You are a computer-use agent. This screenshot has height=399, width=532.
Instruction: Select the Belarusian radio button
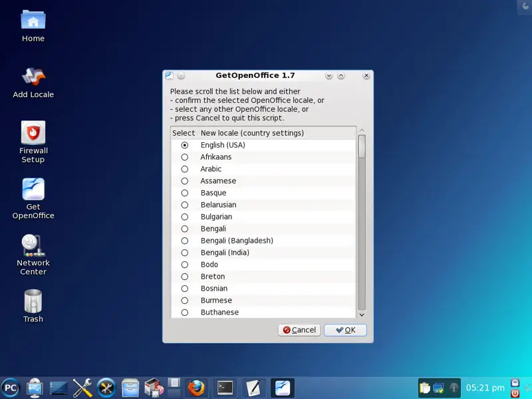click(x=185, y=205)
